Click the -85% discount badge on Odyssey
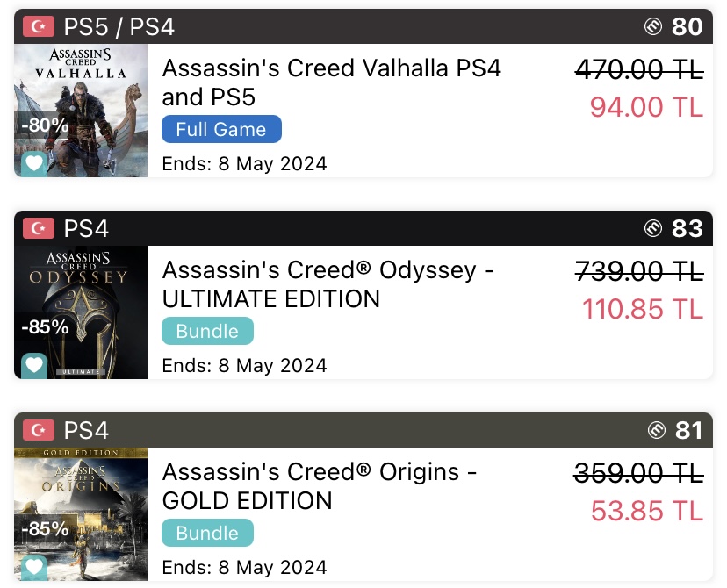The height and width of the screenshot is (588, 727). (x=44, y=327)
